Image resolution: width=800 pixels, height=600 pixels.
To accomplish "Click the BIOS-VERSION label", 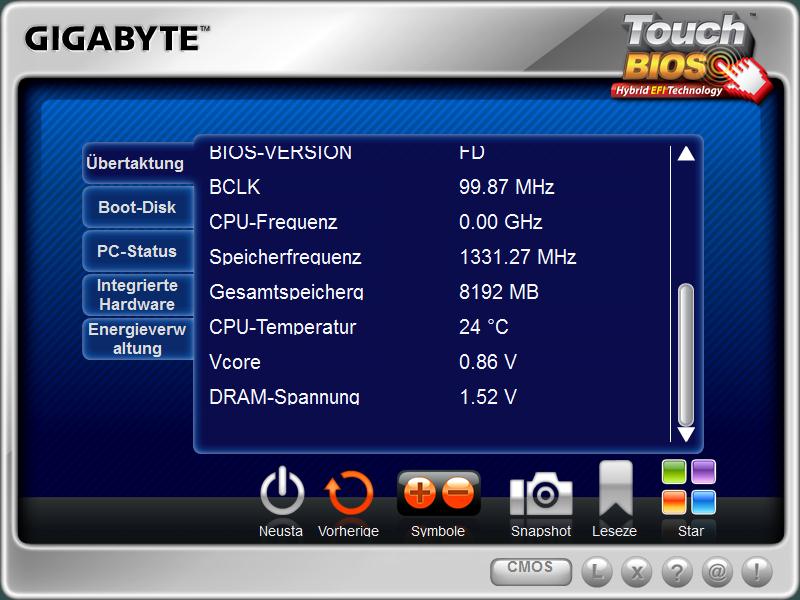I will tap(281, 153).
